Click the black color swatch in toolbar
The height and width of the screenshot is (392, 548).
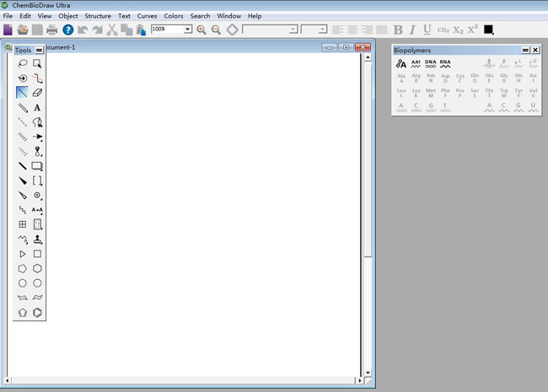pyautogui.click(x=489, y=30)
